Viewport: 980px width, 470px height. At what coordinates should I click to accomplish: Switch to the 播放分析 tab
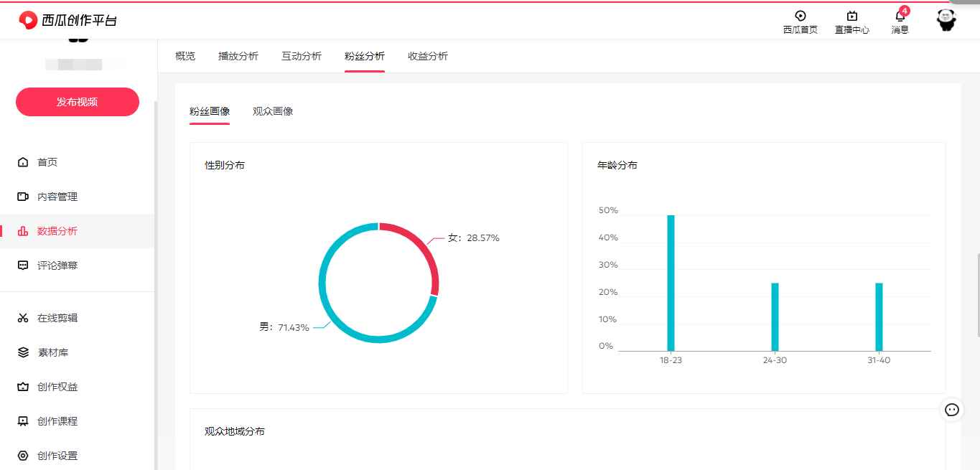point(238,56)
